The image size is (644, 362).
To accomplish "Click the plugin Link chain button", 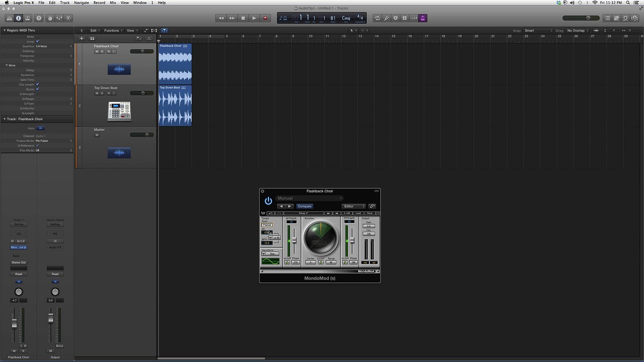I will [372, 206].
